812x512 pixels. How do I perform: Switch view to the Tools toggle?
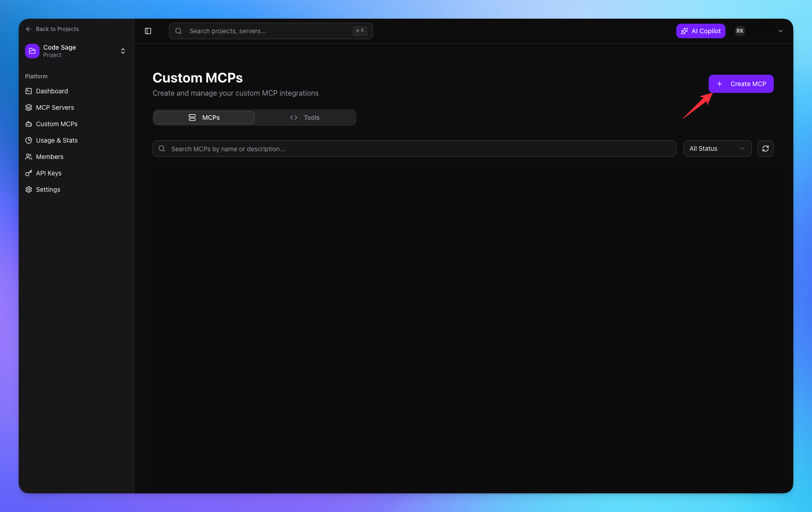[x=306, y=118]
